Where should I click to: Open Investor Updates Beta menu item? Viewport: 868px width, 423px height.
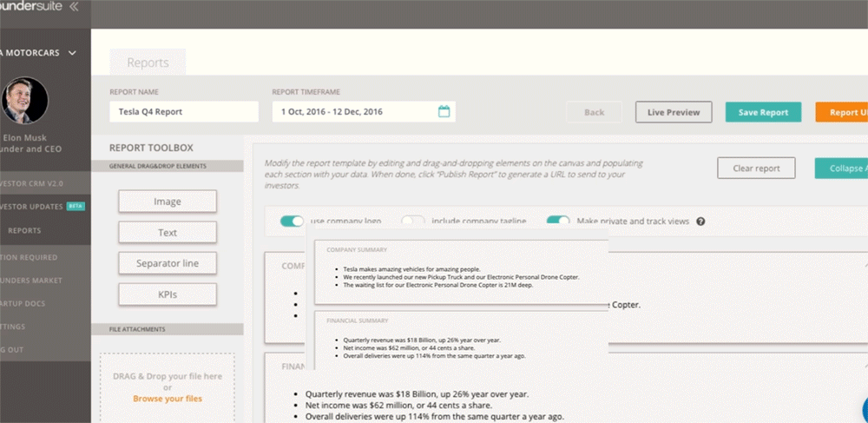pos(45,207)
